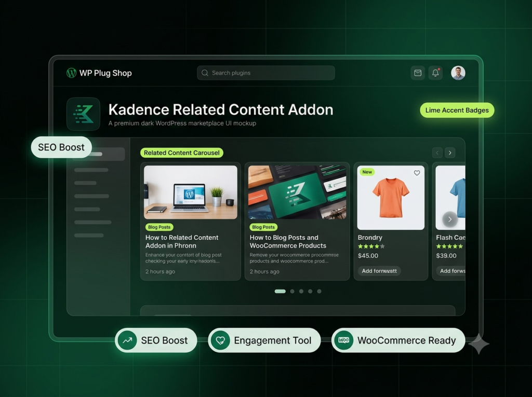Click Blog Posts tag on first card
532x397 pixels.
159,227
